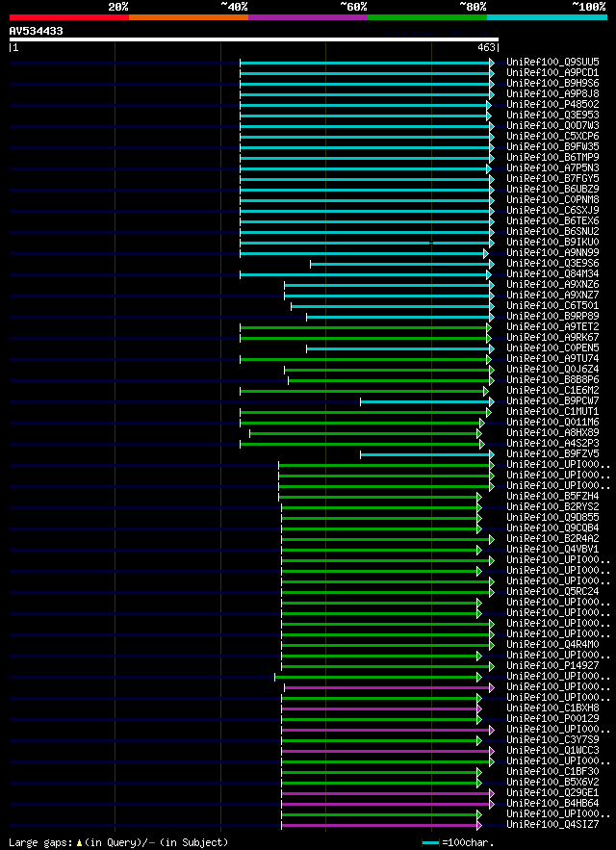616x850 pixels.
Task: Click the UniRef100_C5XCP6 label
Action: 552,136
